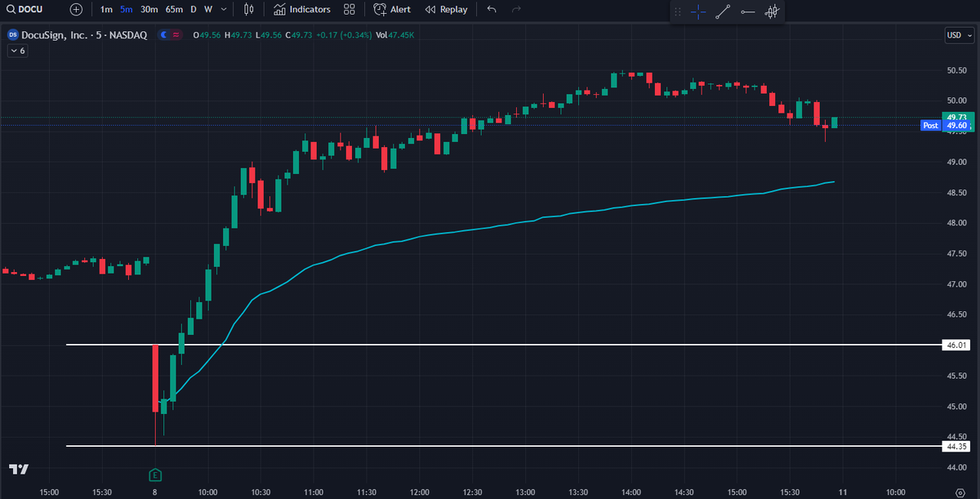Create a new Alert
This screenshot has width=980, height=499.
click(392, 10)
